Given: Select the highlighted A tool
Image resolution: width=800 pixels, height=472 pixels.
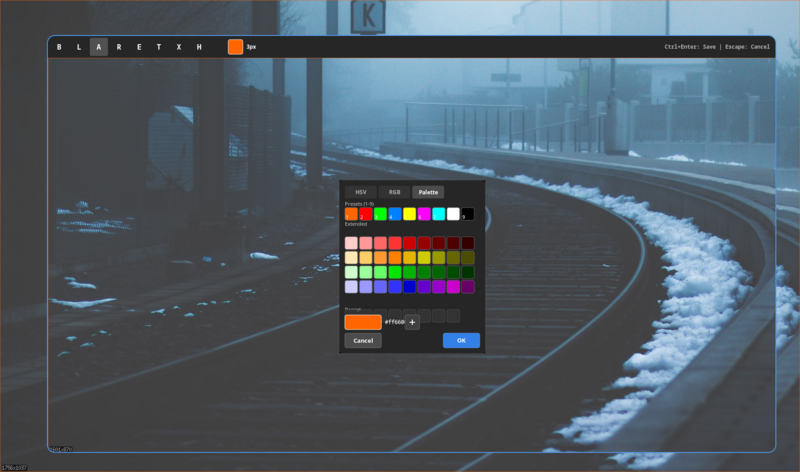Looking at the screenshot, I should click(x=99, y=47).
